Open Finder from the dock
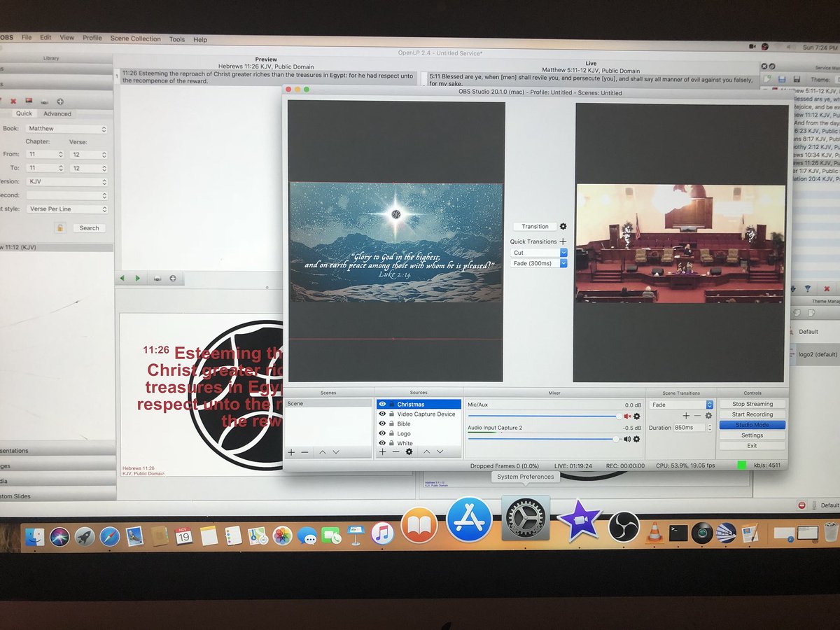 click(35, 537)
